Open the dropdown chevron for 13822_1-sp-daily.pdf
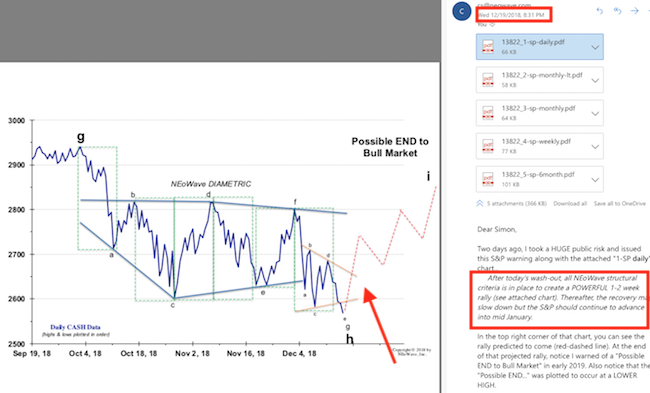The height and width of the screenshot is (393, 650). click(595, 47)
